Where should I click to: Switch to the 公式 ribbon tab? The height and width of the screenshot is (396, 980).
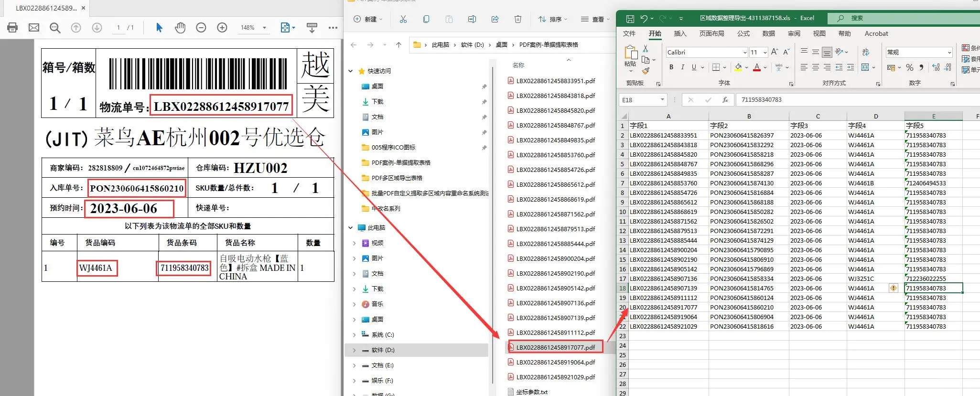point(743,33)
